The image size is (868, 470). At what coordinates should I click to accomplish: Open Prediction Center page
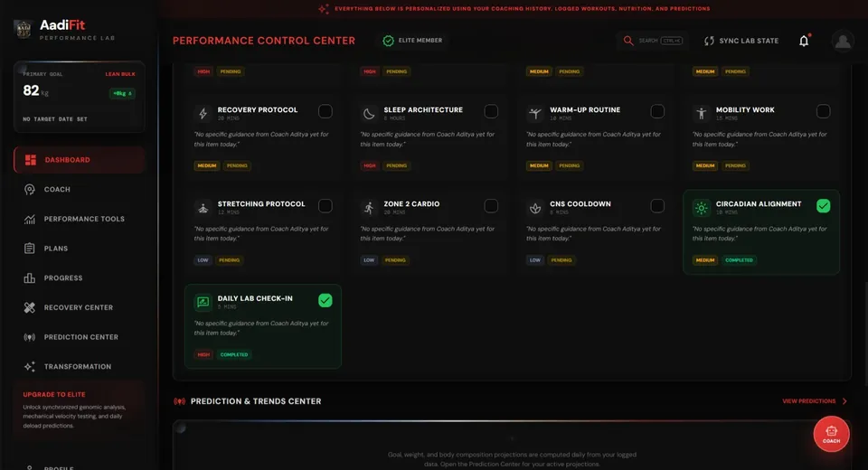pos(80,337)
